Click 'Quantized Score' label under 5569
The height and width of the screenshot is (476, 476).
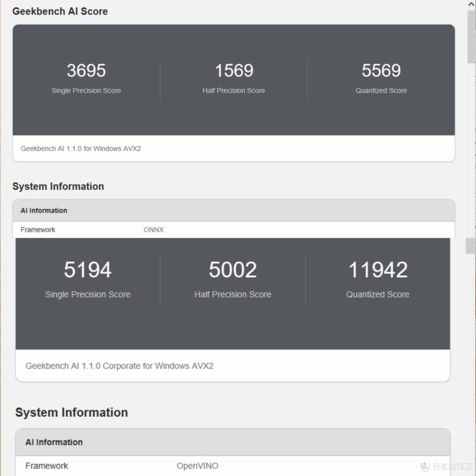click(x=381, y=90)
